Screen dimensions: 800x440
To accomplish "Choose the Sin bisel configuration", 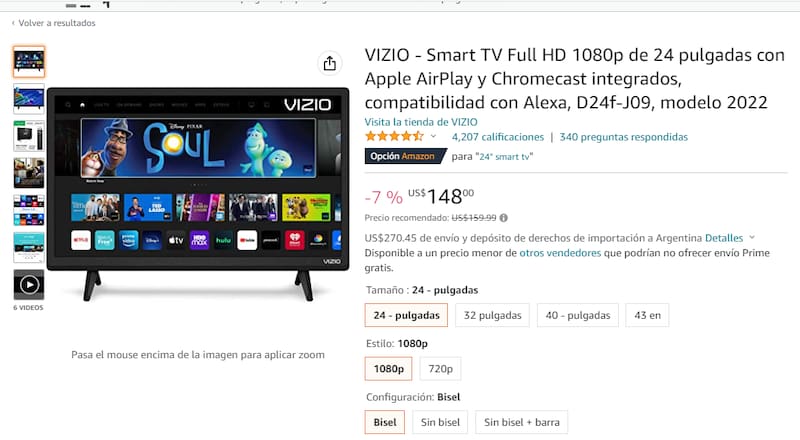I will pyautogui.click(x=440, y=422).
